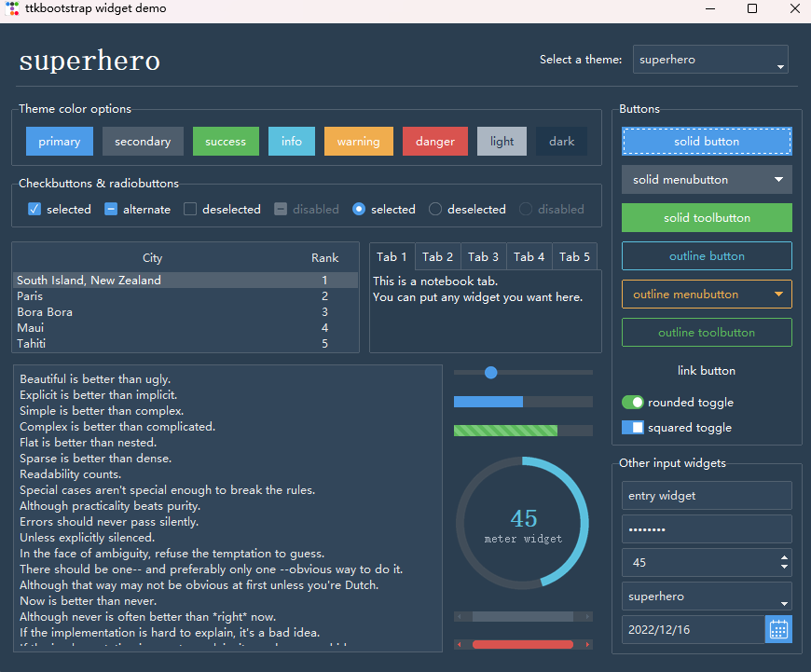Click the horizontal slider handle
811x672 pixels.
[x=490, y=372]
